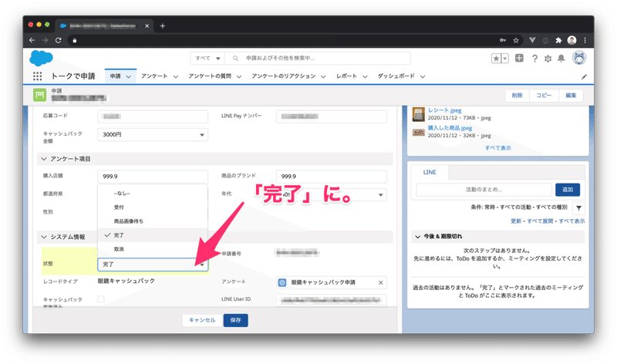The width and height of the screenshot is (617, 364).
Task: Open the ダッシュボード tab
Action: tap(396, 76)
